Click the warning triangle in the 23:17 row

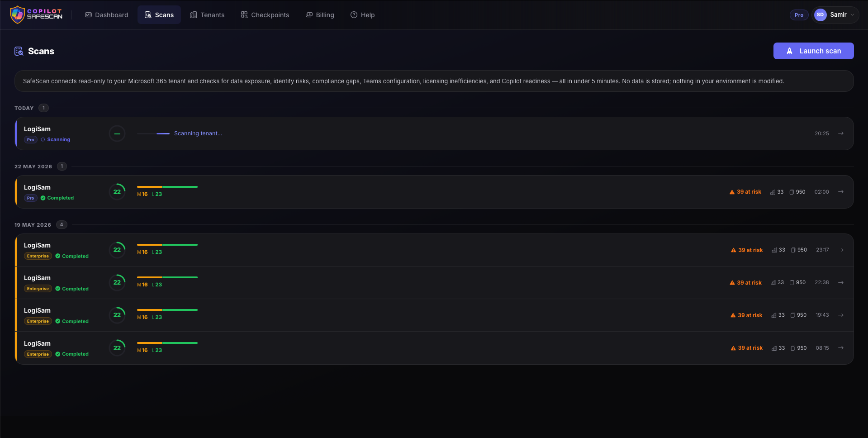(734, 250)
